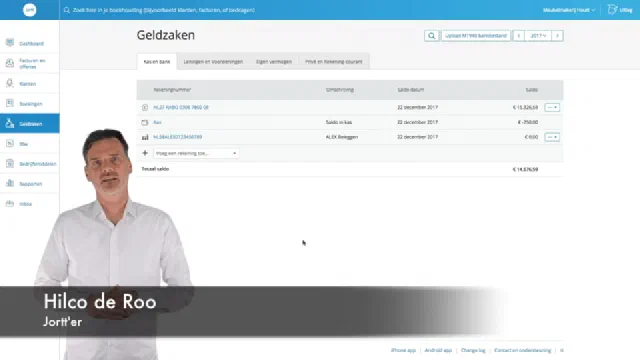The width and height of the screenshot is (640, 360).
Task: Click the ALEX Beleggen description
Action: click(342, 137)
